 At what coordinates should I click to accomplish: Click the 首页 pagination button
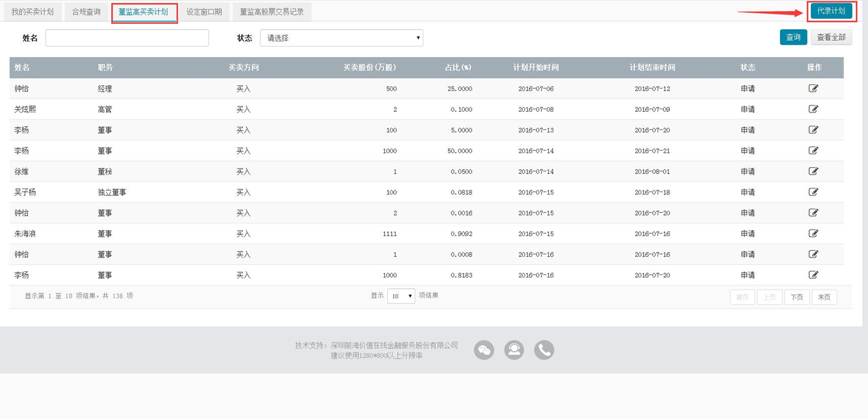pyautogui.click(x=742, y=297)
